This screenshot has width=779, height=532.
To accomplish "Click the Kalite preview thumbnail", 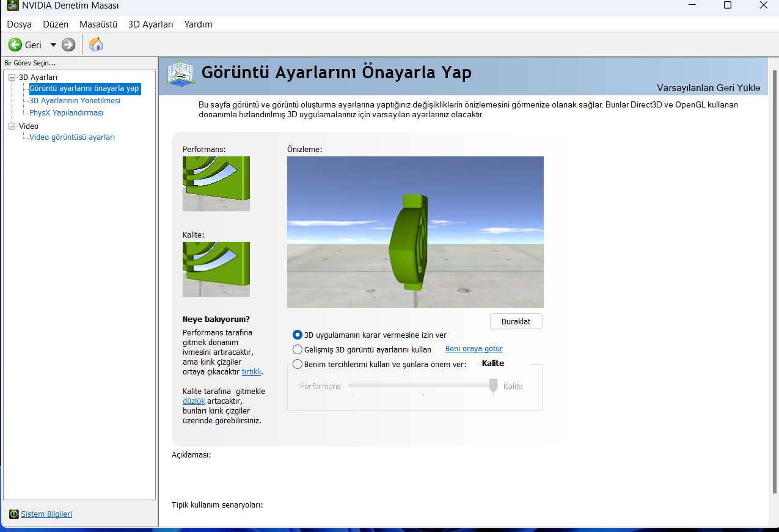I will click(x=216, y=269).
